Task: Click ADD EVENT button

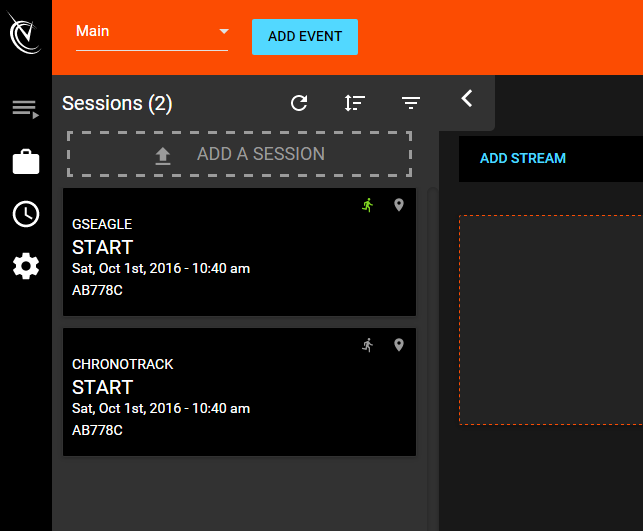Action: [x=305, y=36]
